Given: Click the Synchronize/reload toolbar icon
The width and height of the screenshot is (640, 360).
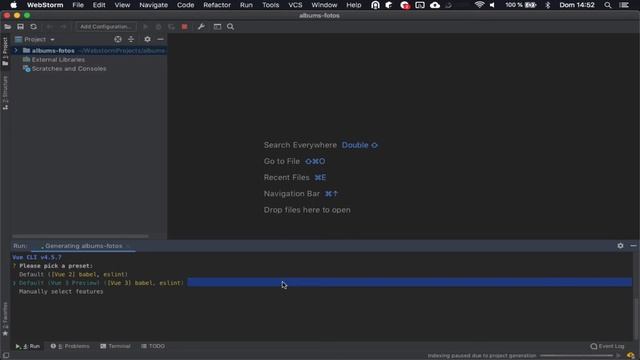Looking at the screenshot, I should pyautogui.click(x=33, y=27).
